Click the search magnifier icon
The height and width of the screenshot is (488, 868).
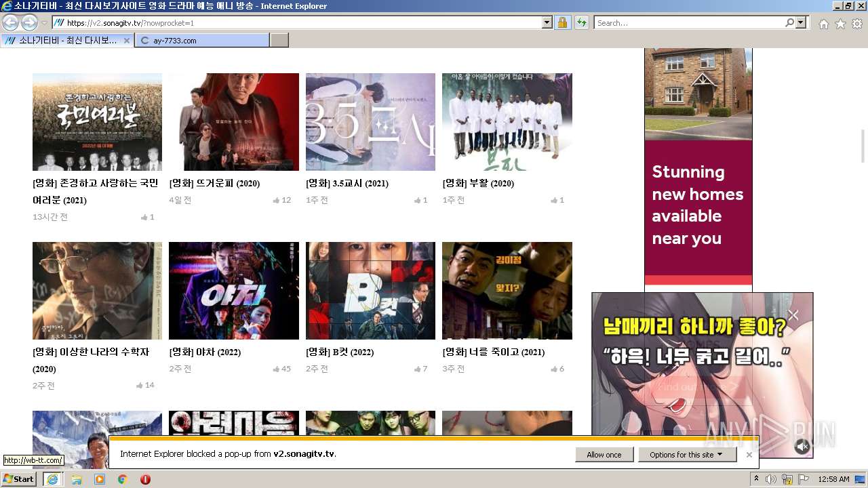[x=789, y=22]
